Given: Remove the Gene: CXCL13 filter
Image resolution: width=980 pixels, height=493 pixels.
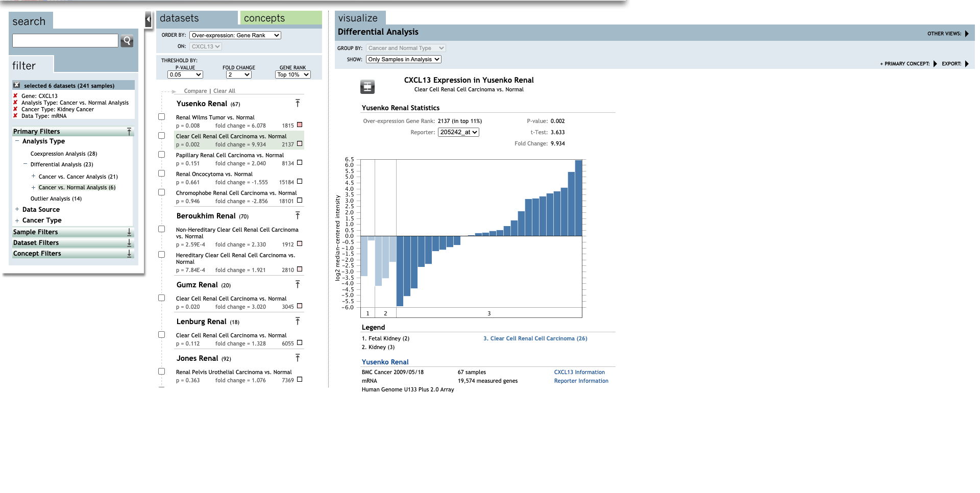Looking at the screenshot, I should coord(15,96).
